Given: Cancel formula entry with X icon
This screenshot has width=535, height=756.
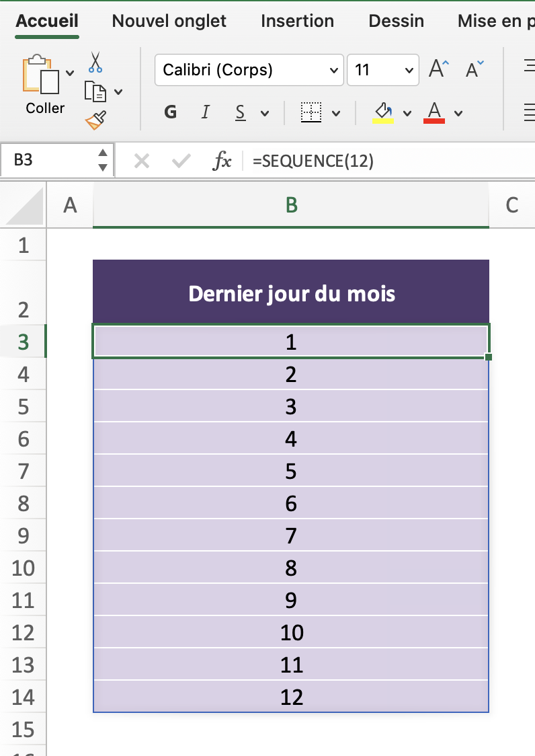Looking at the screenshot, I should [x=142, y=161].
